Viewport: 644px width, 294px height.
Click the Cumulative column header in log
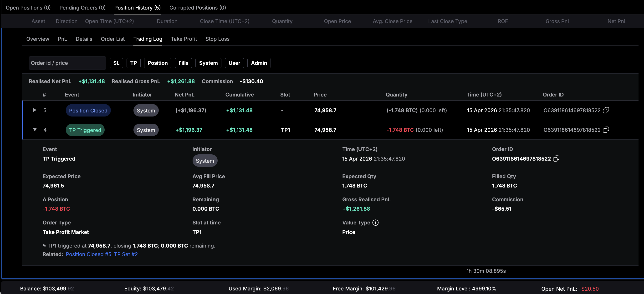tap(240, 95)
